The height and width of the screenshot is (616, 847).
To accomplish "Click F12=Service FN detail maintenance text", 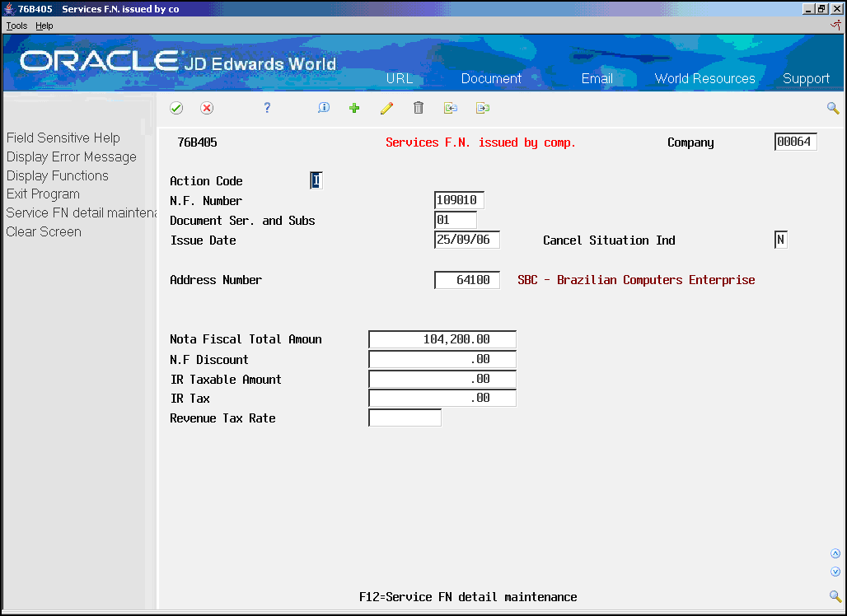I will (x=468, y=597).
